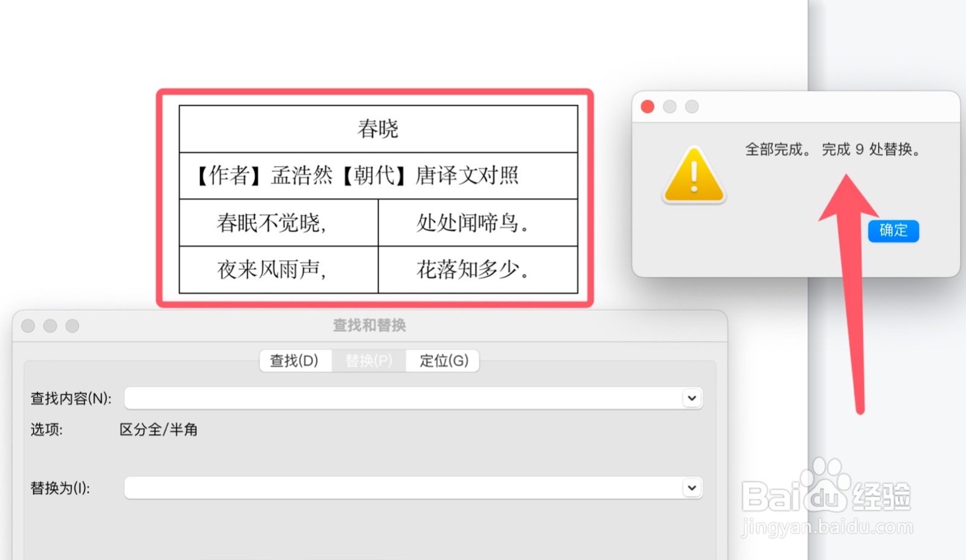Click the 查找和替换 dialog title bar

point(369,326)
